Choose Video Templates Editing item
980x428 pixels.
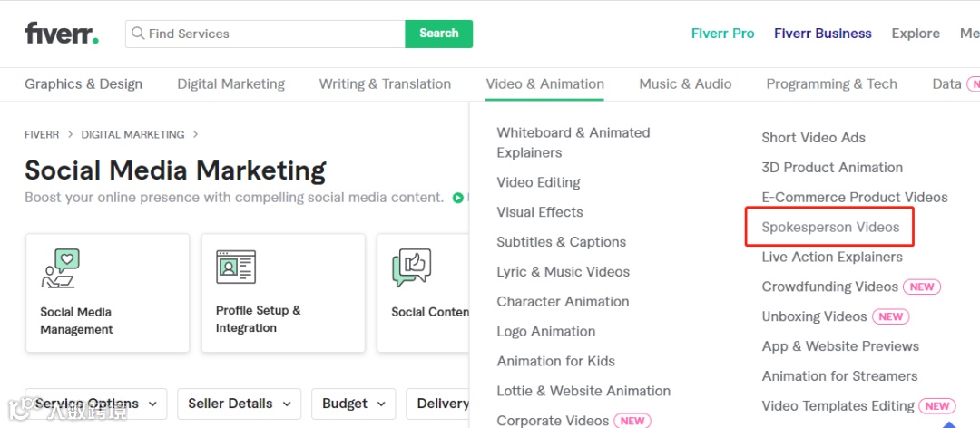point(838,406)
